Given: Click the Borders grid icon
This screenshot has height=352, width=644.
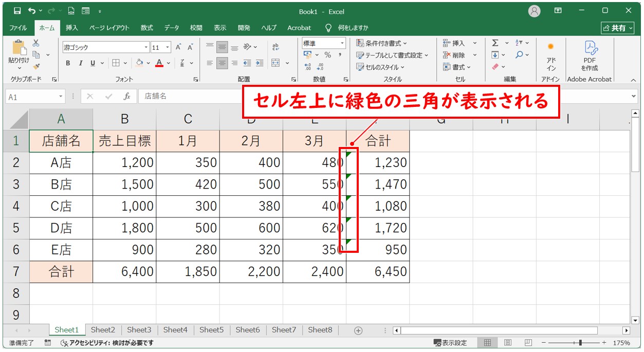Looking at the screenshot, I should point(116,63).
